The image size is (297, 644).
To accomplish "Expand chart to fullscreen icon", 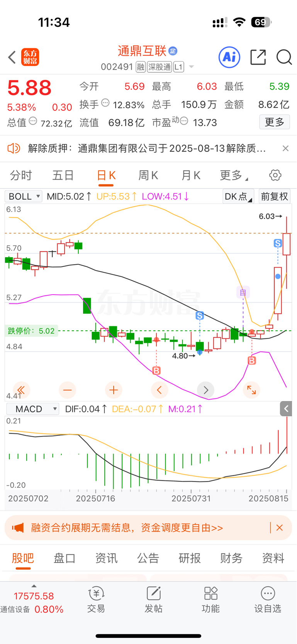I will (251, 390).
